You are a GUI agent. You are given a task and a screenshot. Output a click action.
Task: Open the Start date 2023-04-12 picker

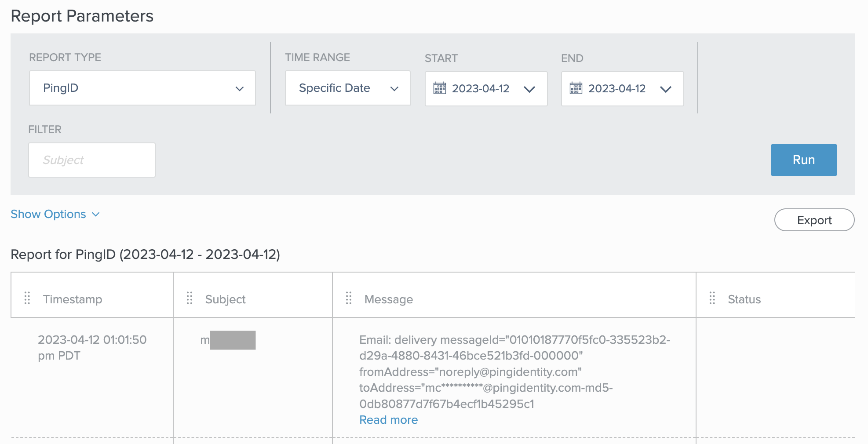486,89
